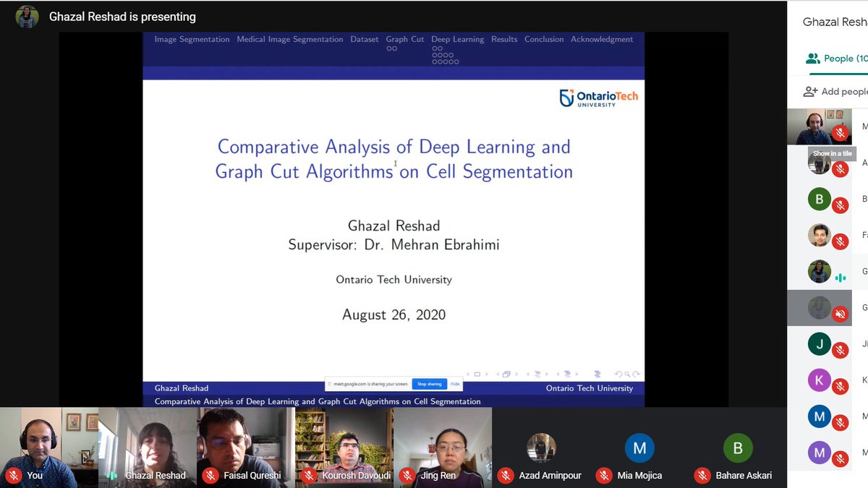The height and width of the screenshot is (488, 868).
Task: Click mic icon next to green J avatar
Action: pos(840,351)
